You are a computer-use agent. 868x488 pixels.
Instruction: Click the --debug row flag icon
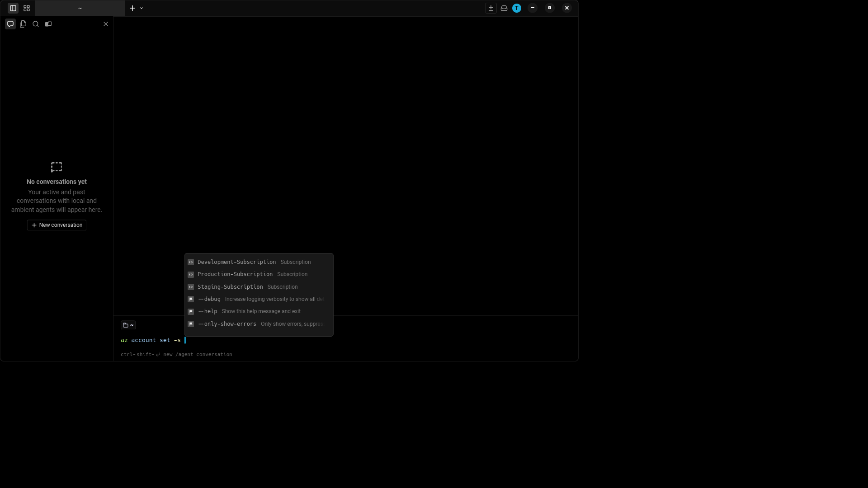point(191,299)
